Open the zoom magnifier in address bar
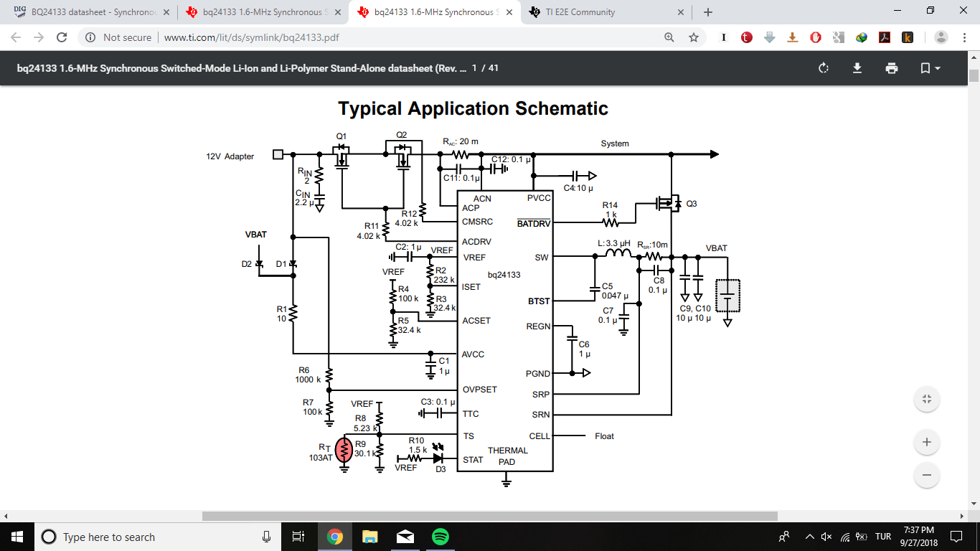This screenshot has height=551, width=980. tap(669, 37)
